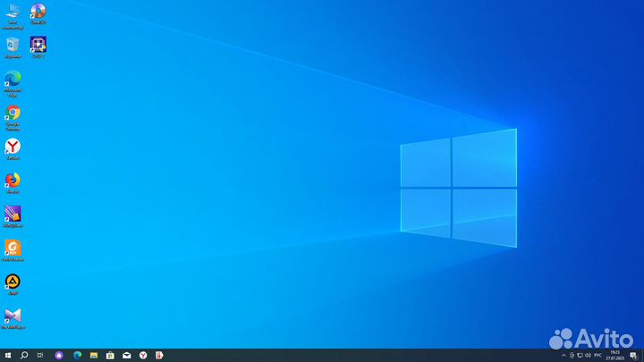The image size is (644, 362).
Task: Select The KMPlayer desktop shortcut
Action: point(13,318)
